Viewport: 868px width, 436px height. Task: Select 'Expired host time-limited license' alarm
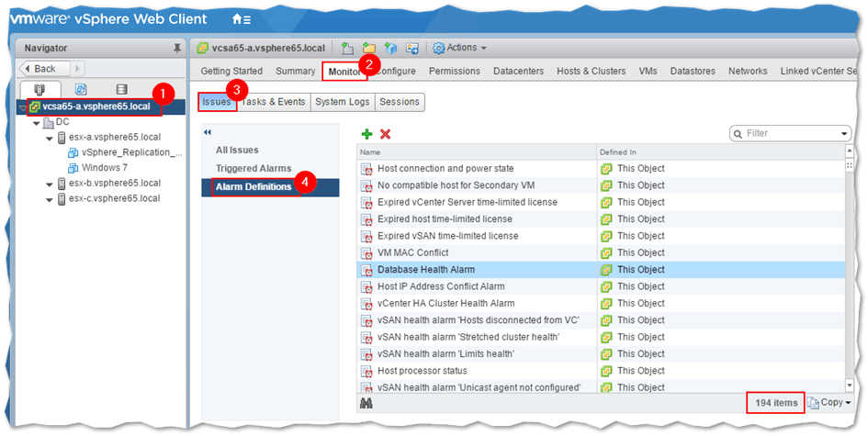coord(601,219)
